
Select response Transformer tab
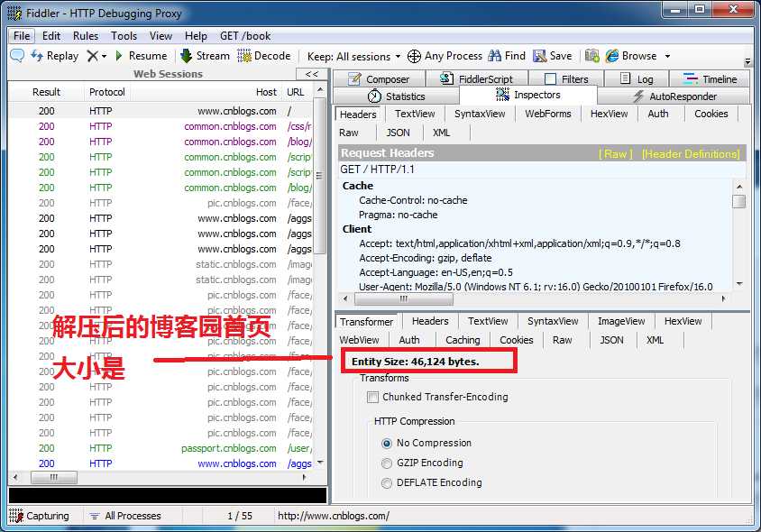click(x=366, y=321)
